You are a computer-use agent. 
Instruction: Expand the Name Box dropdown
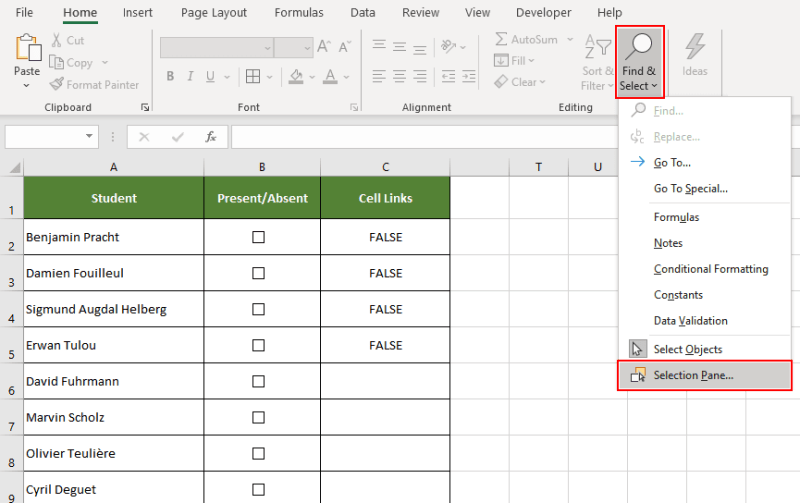[89, 136]
